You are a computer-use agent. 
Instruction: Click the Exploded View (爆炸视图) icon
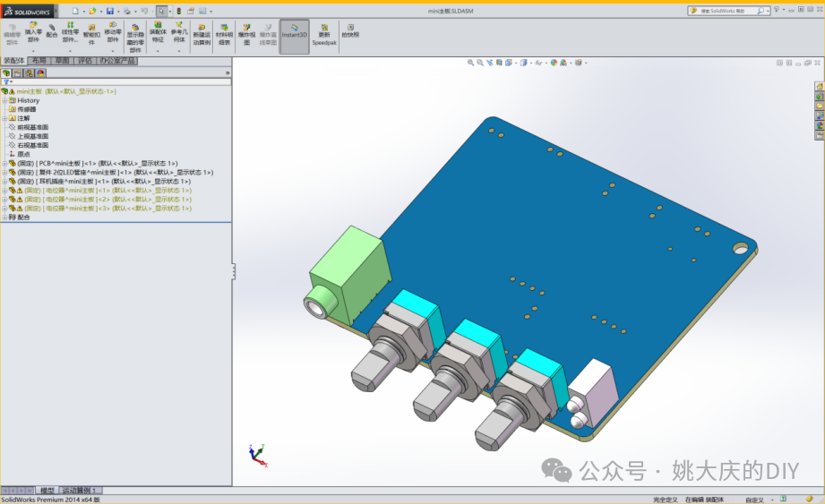tap(246, 34)
